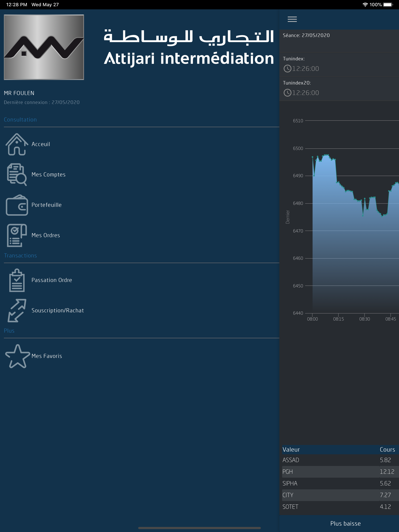Screen dimensions: 399x532
Task: Tap the Portefeuille wallet icon
Action: click(x=17, y=205)
